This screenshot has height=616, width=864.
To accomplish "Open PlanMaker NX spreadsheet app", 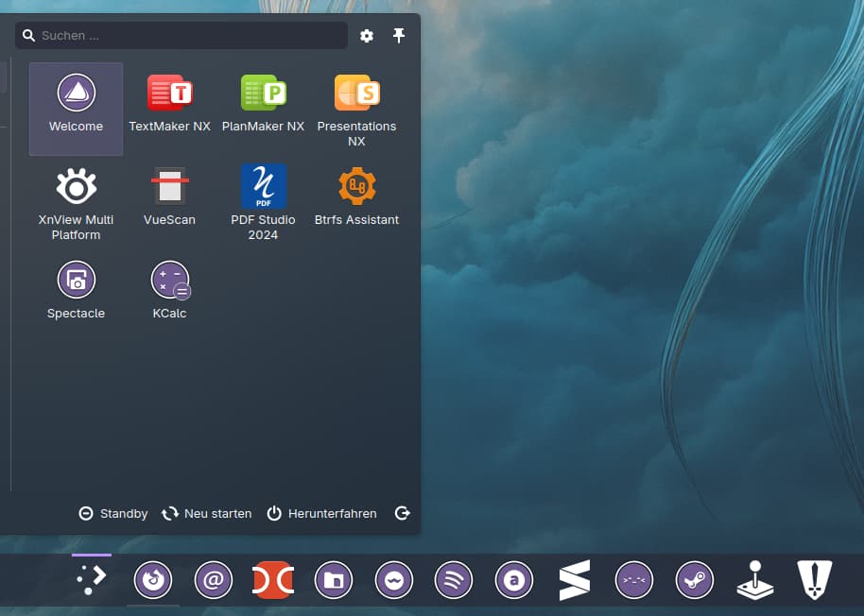I will (263, 104).
